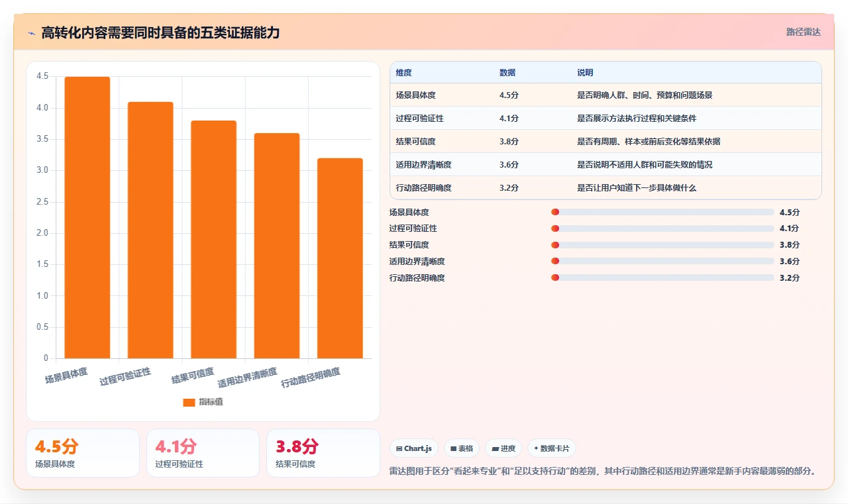Click the 行动路径明确度 progress bar
848x504 pixels.
pyautogui.click(x=662, y=277)
